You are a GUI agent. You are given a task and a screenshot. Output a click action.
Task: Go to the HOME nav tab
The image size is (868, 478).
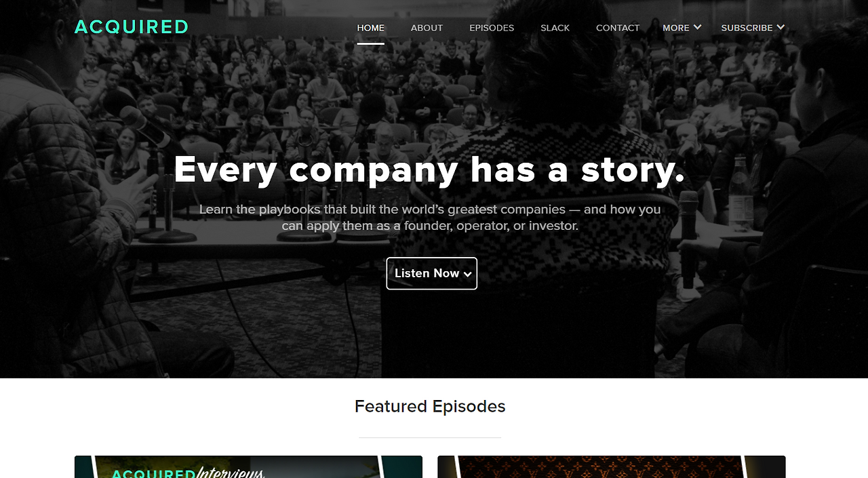(371, 28)
